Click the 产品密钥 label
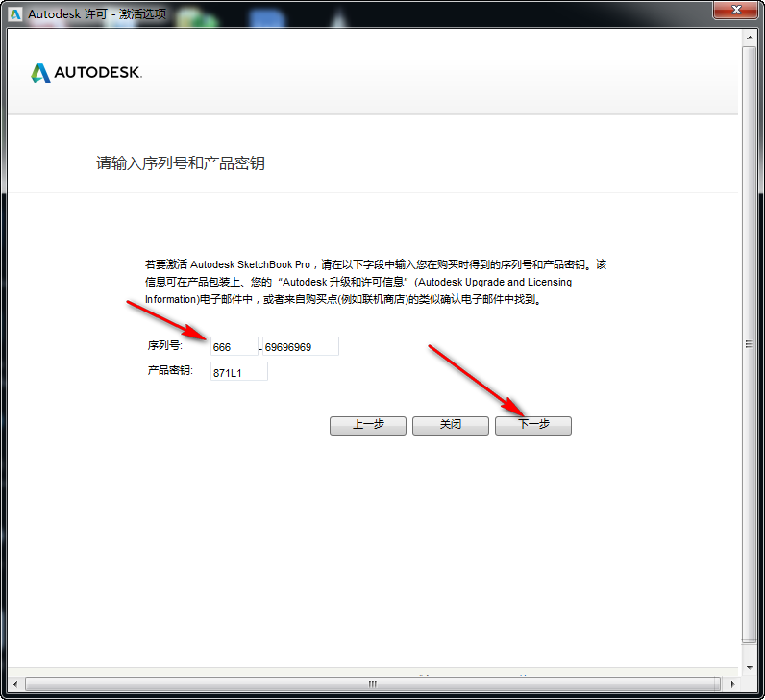The height and width of the screenshot is (700, 765). [170, 370]
